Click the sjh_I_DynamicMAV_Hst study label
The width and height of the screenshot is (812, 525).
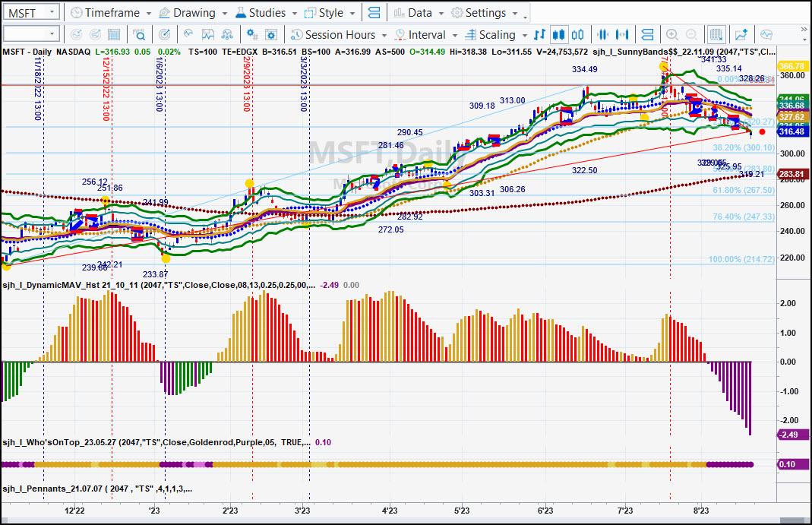(x=159, y=285)
